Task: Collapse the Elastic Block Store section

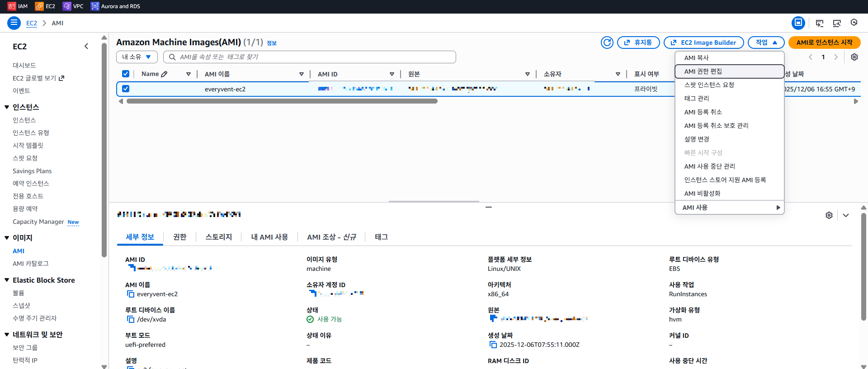Action: [x=7, y=280]
